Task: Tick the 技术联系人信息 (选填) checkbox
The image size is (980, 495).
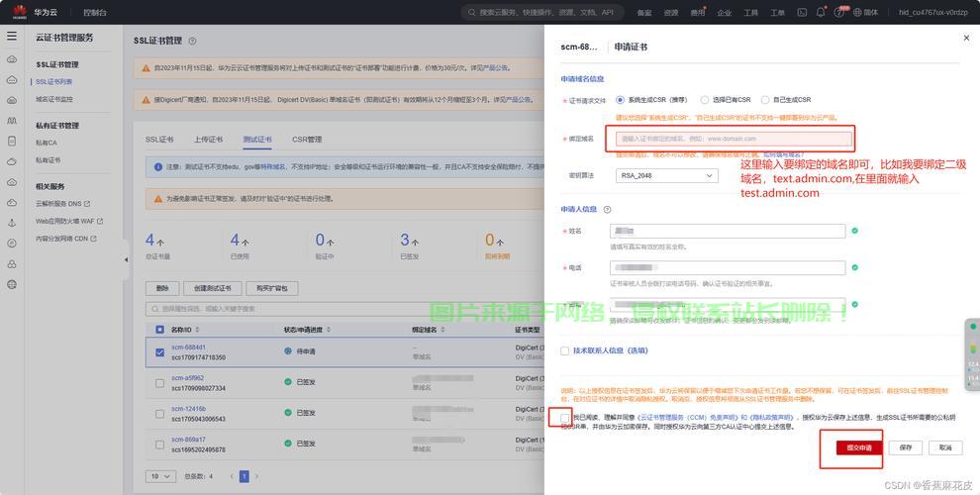Action: coord(565,351)
